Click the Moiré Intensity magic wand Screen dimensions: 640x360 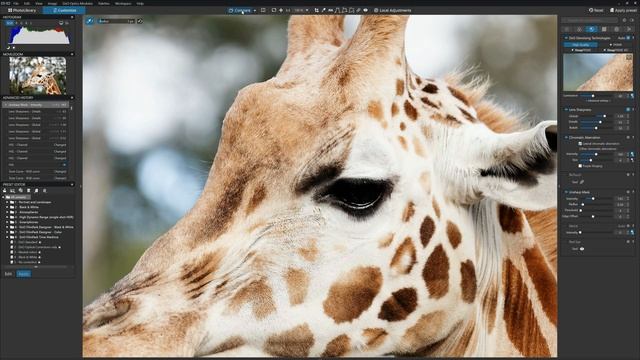point(632,232)
